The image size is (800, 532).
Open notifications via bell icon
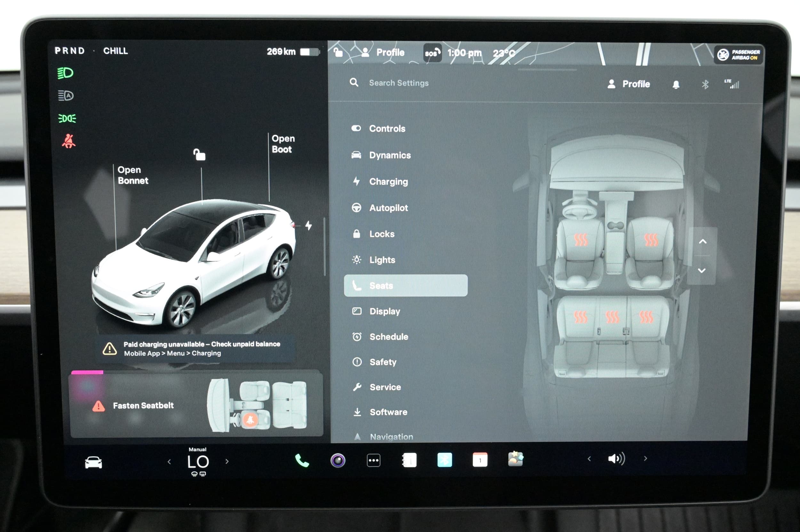(x=676, y=84)
